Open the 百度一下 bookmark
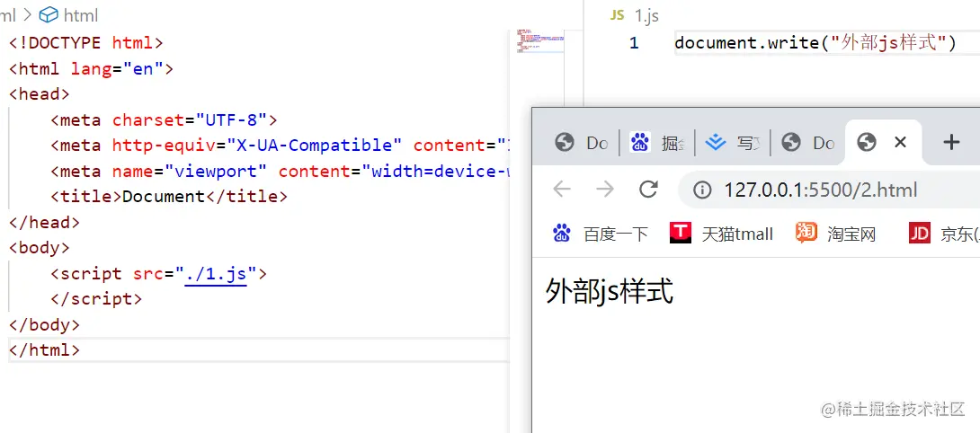The height and width of the screenshot is (433, 980). [600, 234]
